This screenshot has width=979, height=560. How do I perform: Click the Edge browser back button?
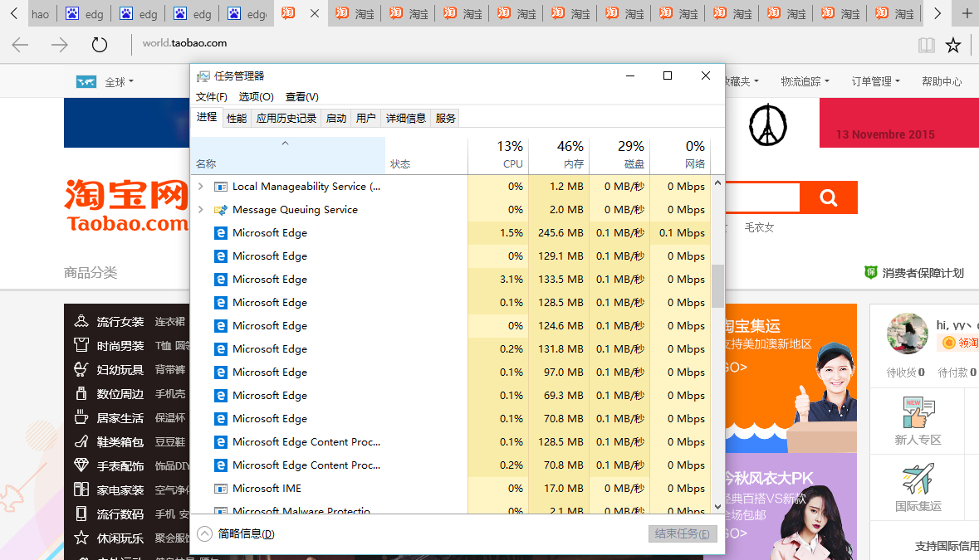pos(21,44)
